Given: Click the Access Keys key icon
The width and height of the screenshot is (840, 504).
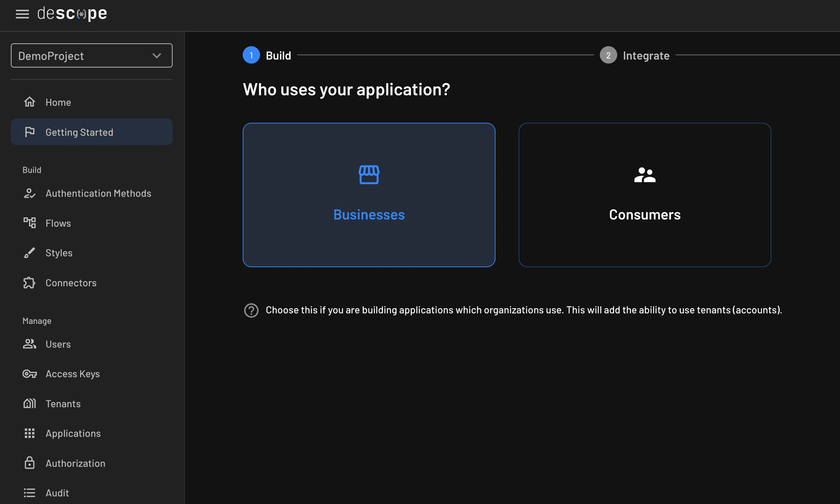Looking at the screenshot, I should pos(30,374).
